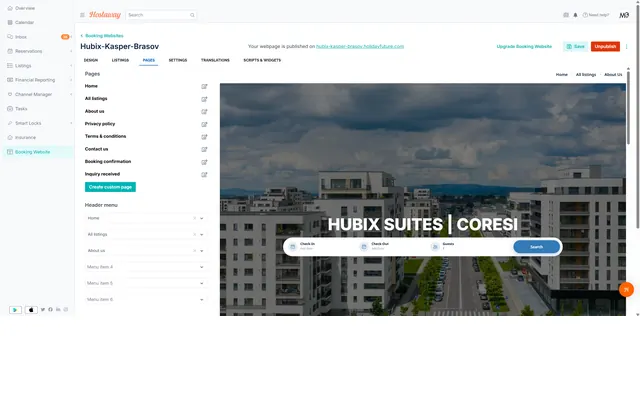This screenshot has width=640, height=400.
Task: Open the Smart Locks sidebar icon
Action: (10, 123)
